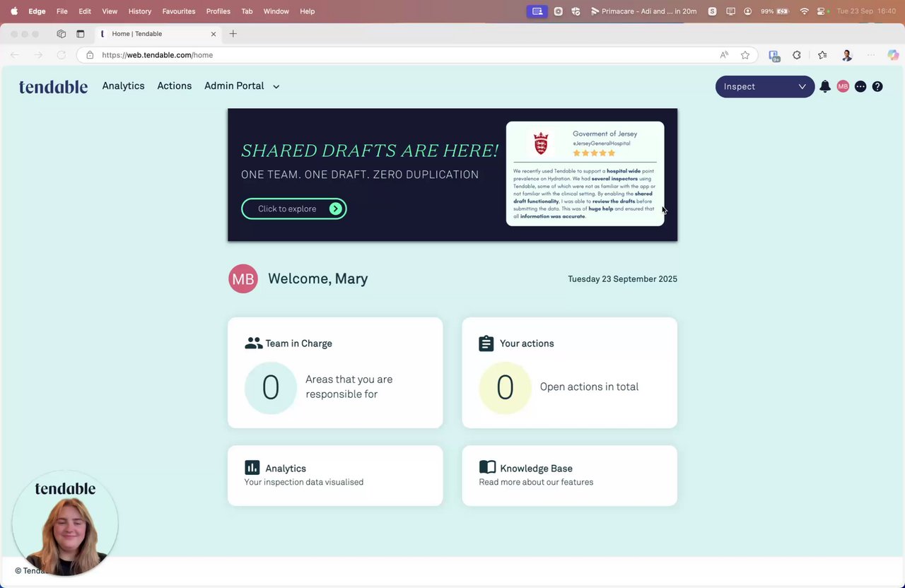Viewport: 905px width, 588px height.
Task: Click the Edge refresh button
Action: [x=62, y=55]
